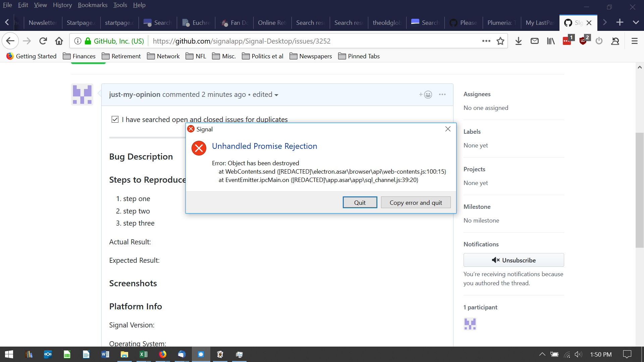Open Excel from the taskbar
This screenshot has height=362, width=644.
tap(144, 354)
